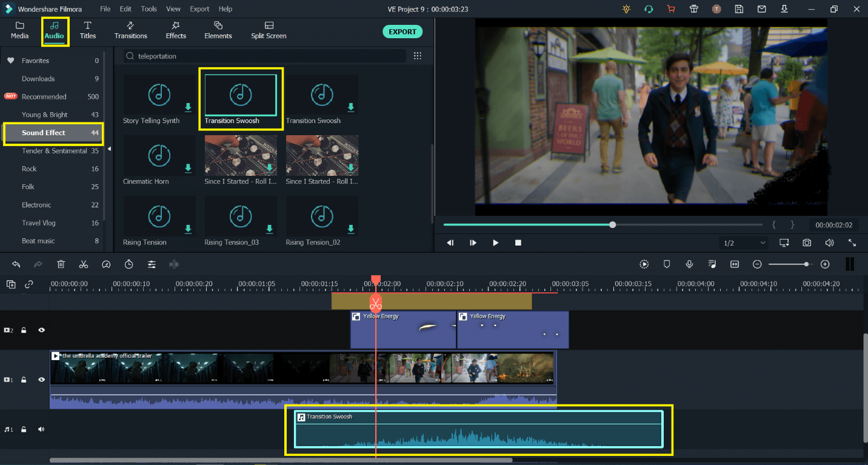Click the play button in preview
Image resolution: width=868 pixels, height=465 pixels.
pos(495,243)
